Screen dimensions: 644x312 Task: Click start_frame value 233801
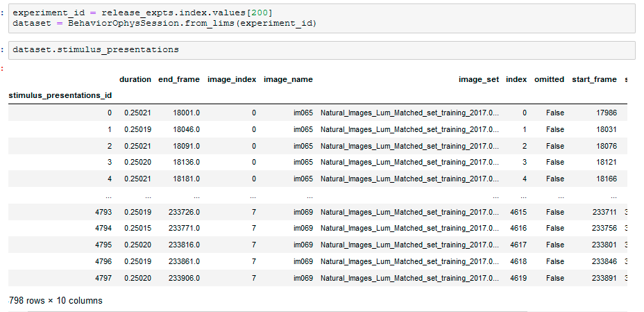(x=604, y=245)
